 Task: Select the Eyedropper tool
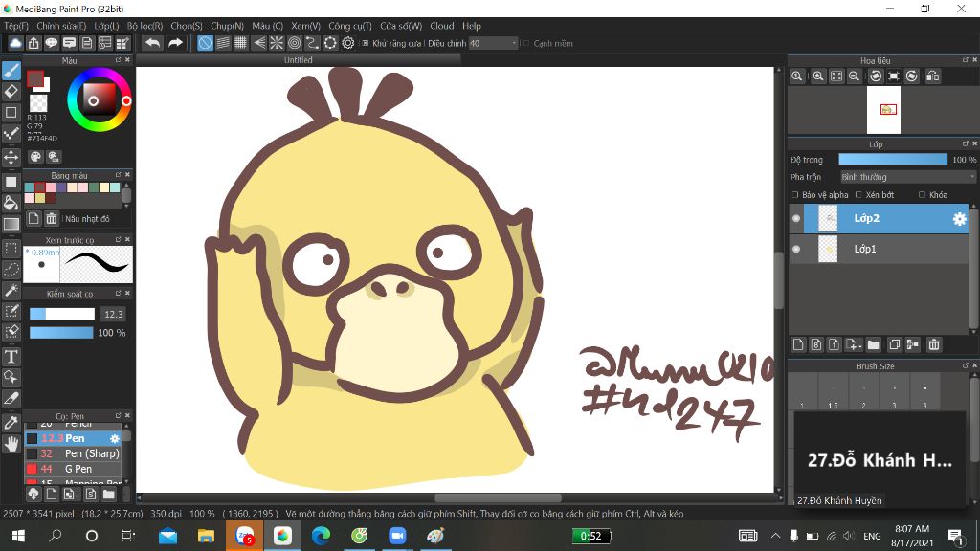click(x=11, y=422)
